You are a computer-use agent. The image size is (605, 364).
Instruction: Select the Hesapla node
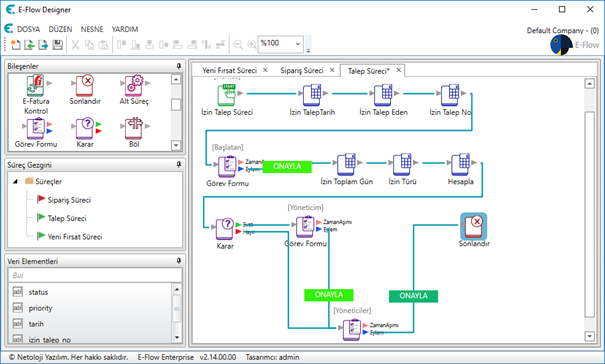(460, 164)
